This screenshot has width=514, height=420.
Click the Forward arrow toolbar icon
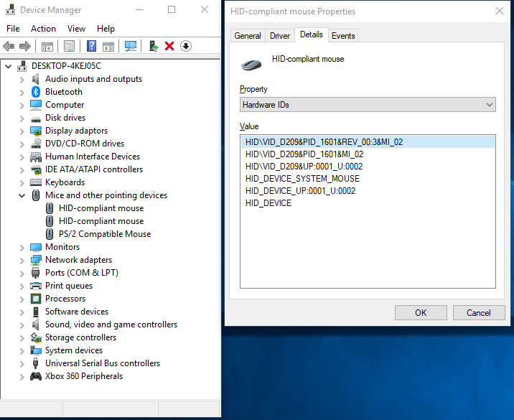[x=25, y=46]
